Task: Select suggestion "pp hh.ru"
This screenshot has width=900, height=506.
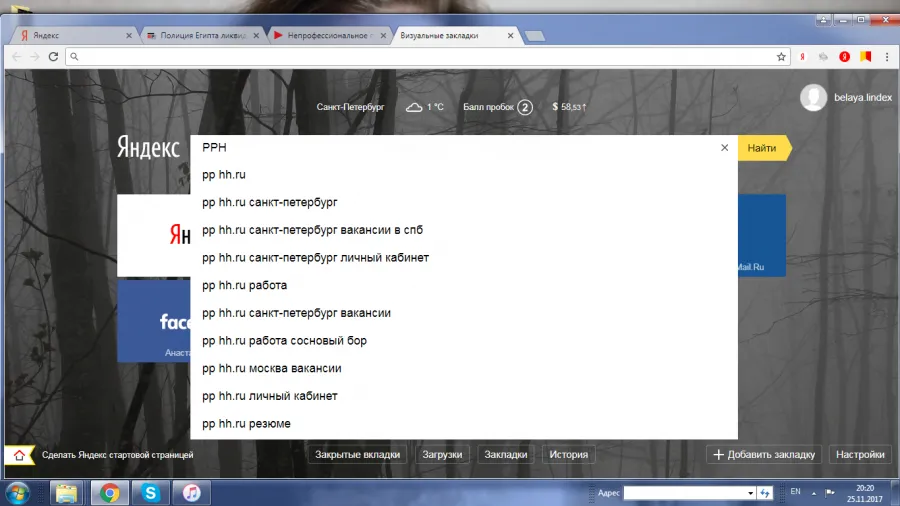Action: pyautogui.click(x=464, y=175)
